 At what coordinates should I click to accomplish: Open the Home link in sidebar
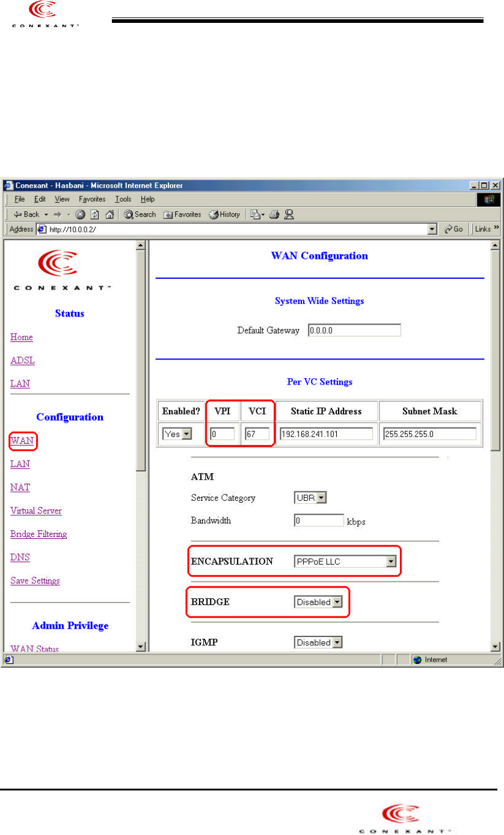coord(22,337)
